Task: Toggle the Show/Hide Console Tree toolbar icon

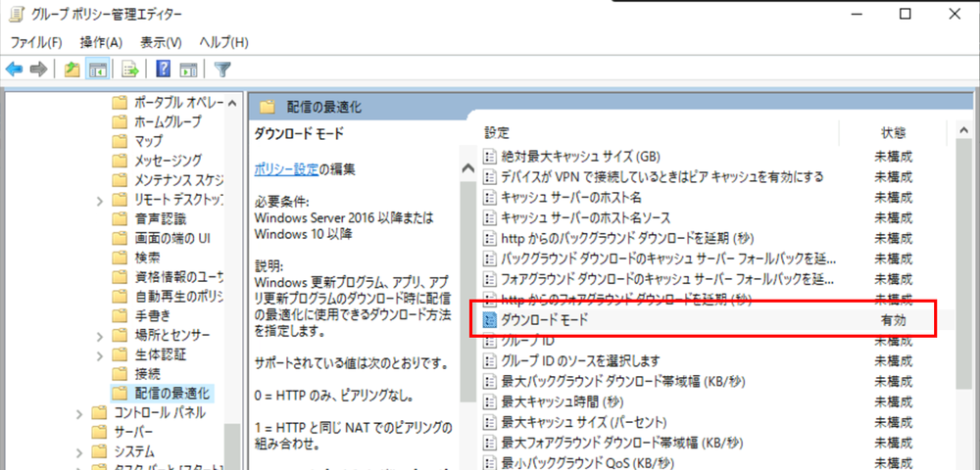Action: tap(97, 70)
